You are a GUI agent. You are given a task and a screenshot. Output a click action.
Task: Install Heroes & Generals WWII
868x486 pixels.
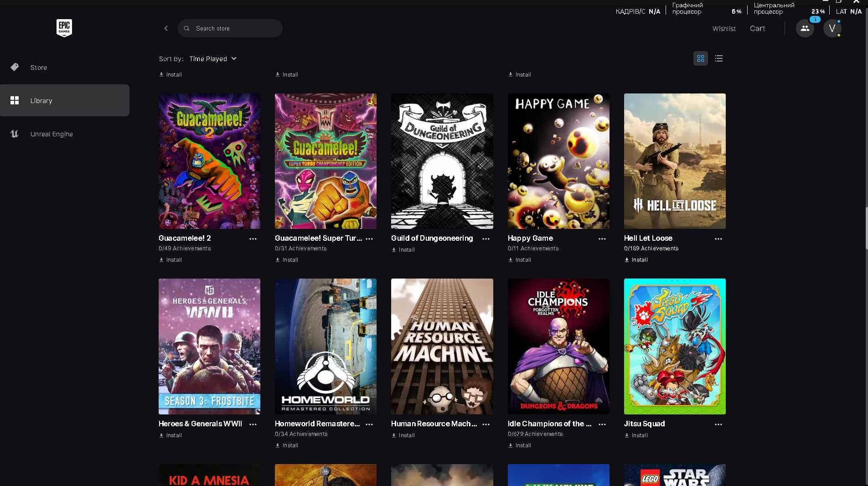point(170,435)
